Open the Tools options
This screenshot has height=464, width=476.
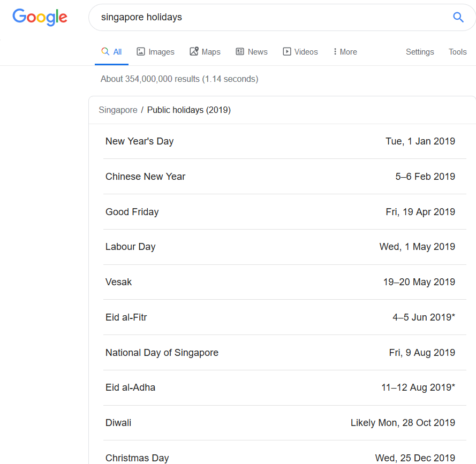click(x=457, y=52)
